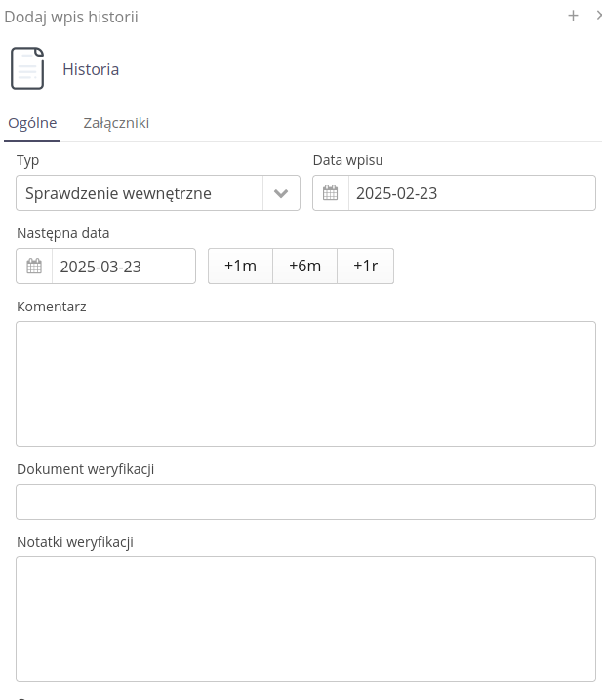The height and width of the screenshot is (700, 602).
Task: Switch to the Ogólne tab
Action: pyautogui.click(x=32, y=123)
